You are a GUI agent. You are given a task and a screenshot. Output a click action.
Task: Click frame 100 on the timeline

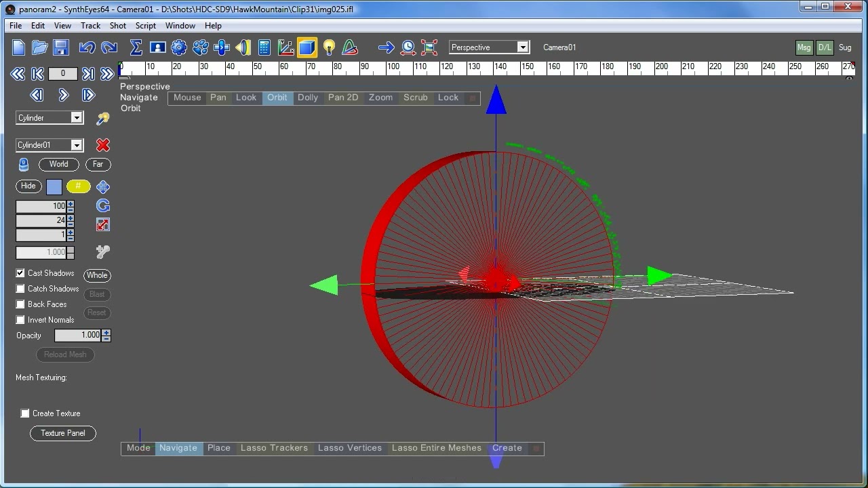[393, 68]
